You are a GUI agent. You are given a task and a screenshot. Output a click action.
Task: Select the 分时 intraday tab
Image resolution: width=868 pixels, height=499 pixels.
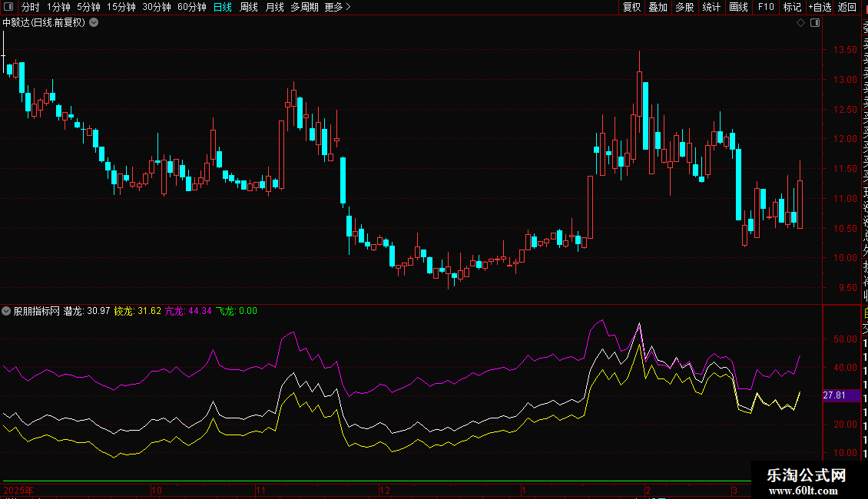click(x=31, y=7)
